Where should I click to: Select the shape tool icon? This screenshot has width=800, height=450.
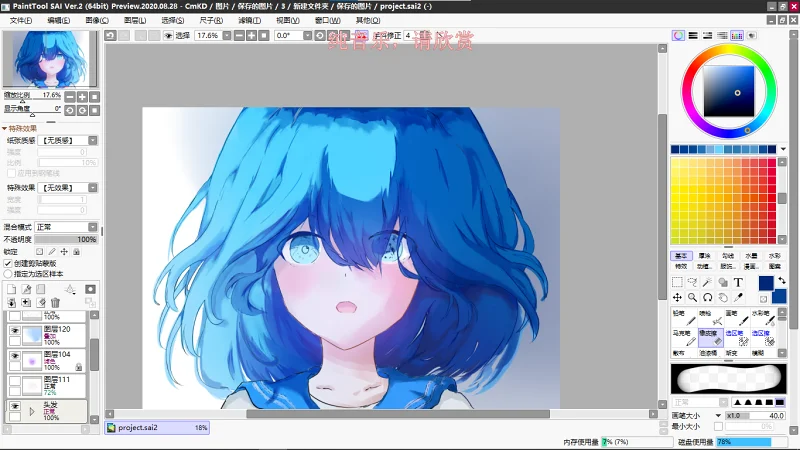pyautogui.click(x=723, y=282)
